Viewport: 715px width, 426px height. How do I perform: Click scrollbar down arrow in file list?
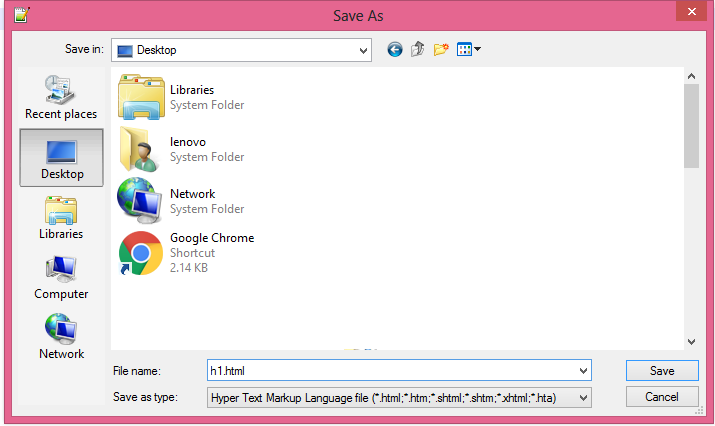(691, 342)
